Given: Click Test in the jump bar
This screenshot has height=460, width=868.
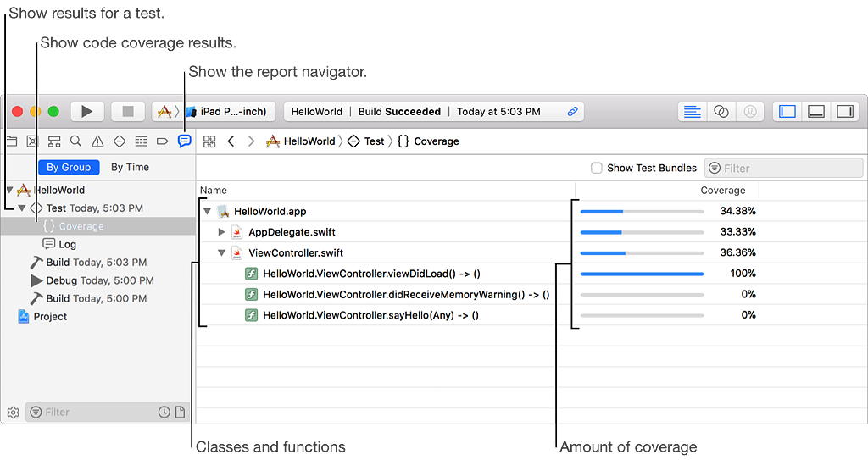Looking at the screenshot, I should (366, 141).
